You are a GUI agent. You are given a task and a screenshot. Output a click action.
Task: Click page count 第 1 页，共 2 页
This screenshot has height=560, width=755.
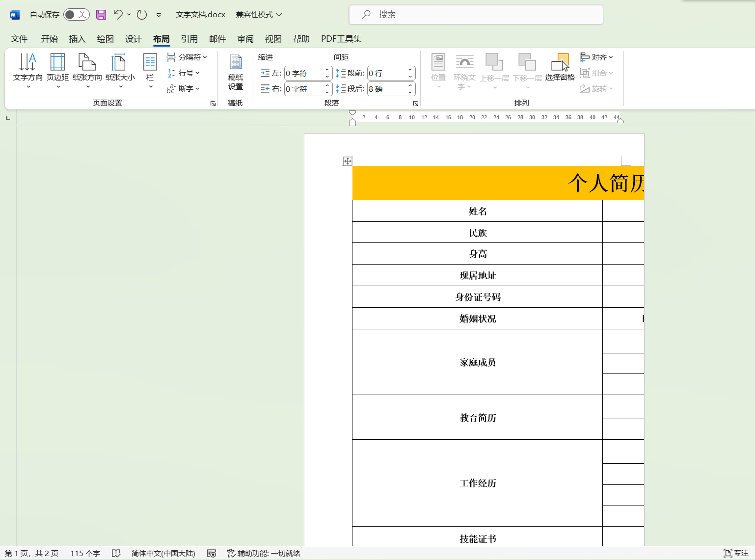(x=32, y=553)
